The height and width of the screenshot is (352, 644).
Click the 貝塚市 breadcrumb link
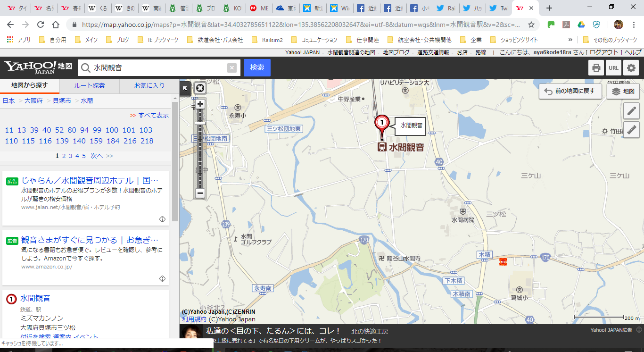[x=62, y=101]
